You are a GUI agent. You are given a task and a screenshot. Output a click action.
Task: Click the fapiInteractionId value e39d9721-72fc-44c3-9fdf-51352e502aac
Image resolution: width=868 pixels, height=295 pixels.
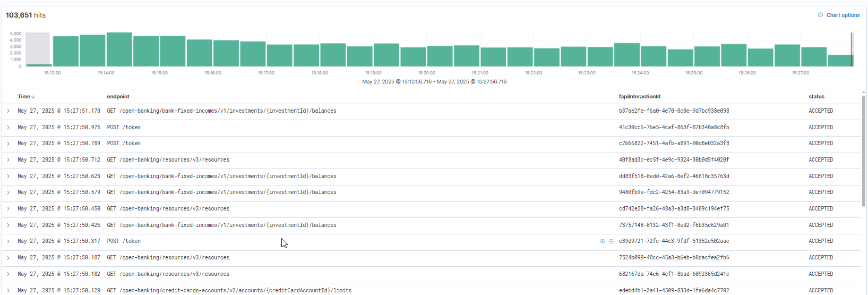674,241
